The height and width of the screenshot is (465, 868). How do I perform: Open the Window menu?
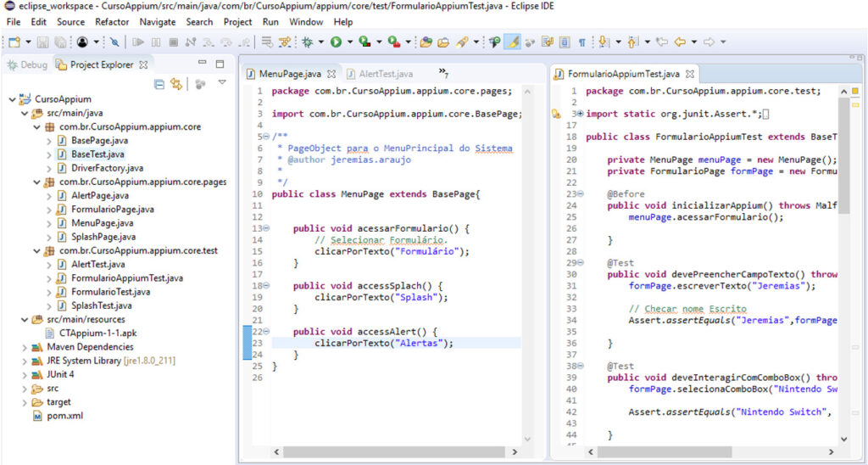point(306,22)
